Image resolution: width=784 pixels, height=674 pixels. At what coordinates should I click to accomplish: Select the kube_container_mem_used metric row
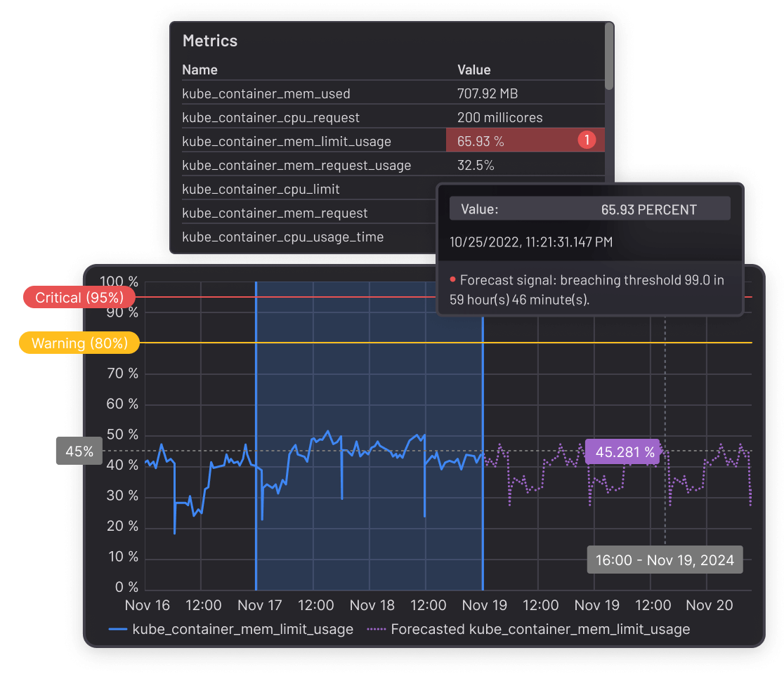(x=266, y=93)
